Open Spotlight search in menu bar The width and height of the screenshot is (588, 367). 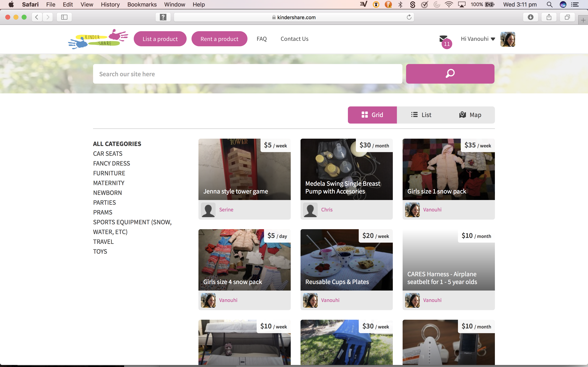point(550,4)
